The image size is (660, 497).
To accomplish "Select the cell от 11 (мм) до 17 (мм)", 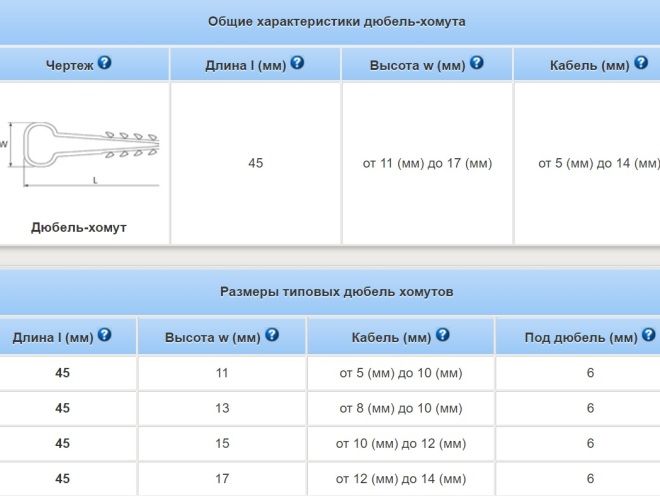I will pos(427,163).
